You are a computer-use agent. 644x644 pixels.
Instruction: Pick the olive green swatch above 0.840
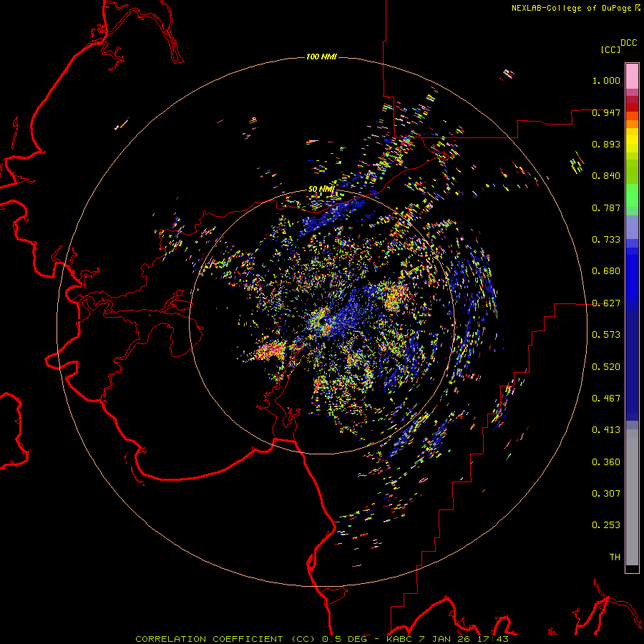[632, 171]
